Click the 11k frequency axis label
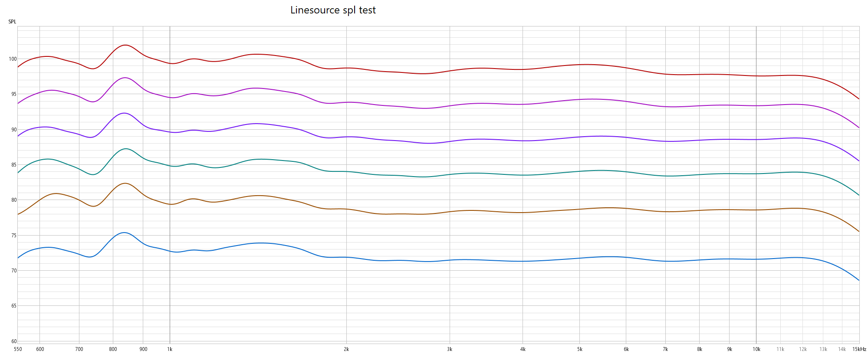Viewport: 868px width, 354px height. pyautogui.click(x=780, y=349)
